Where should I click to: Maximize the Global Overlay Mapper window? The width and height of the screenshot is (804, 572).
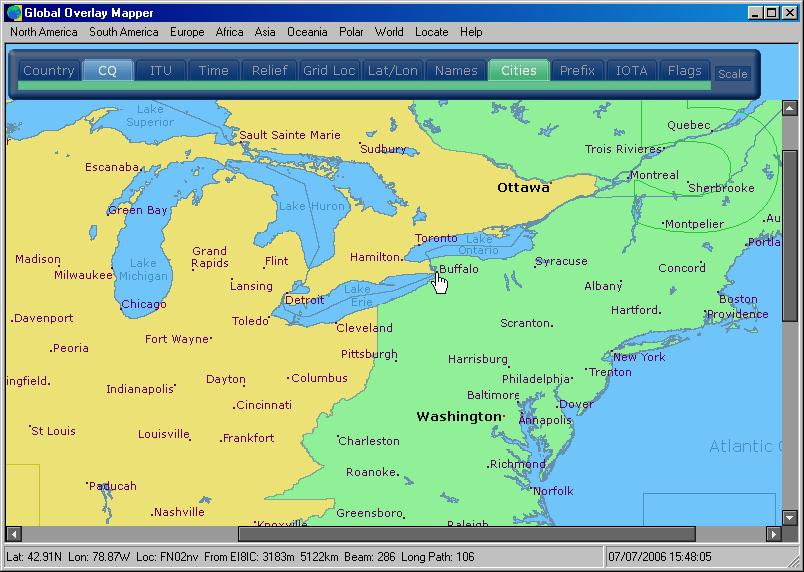tap(771, 13)
